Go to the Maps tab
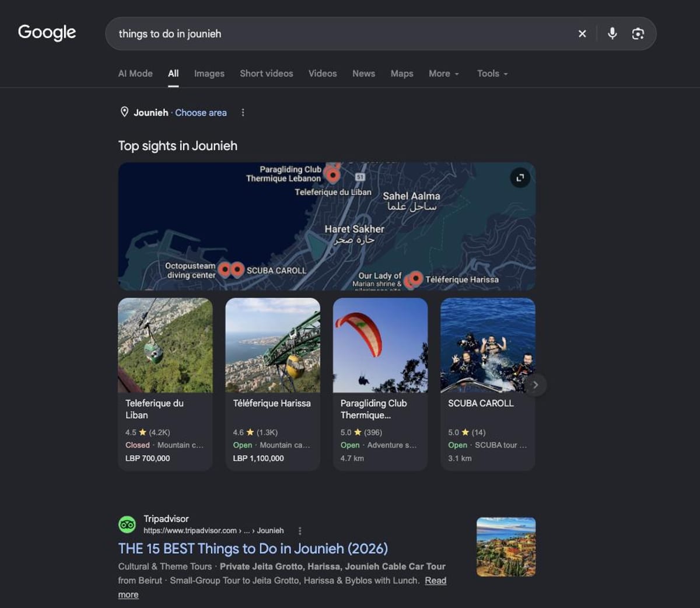 [402, 74]
